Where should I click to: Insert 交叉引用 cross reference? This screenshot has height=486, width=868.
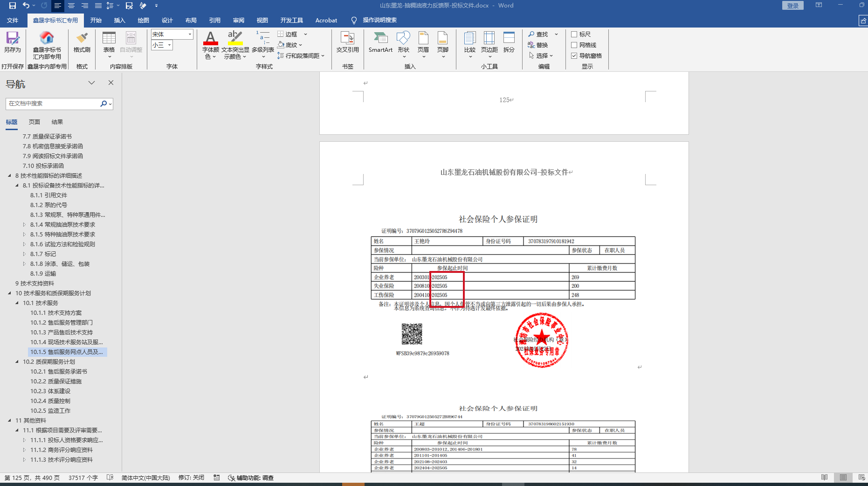click(348, 42)
